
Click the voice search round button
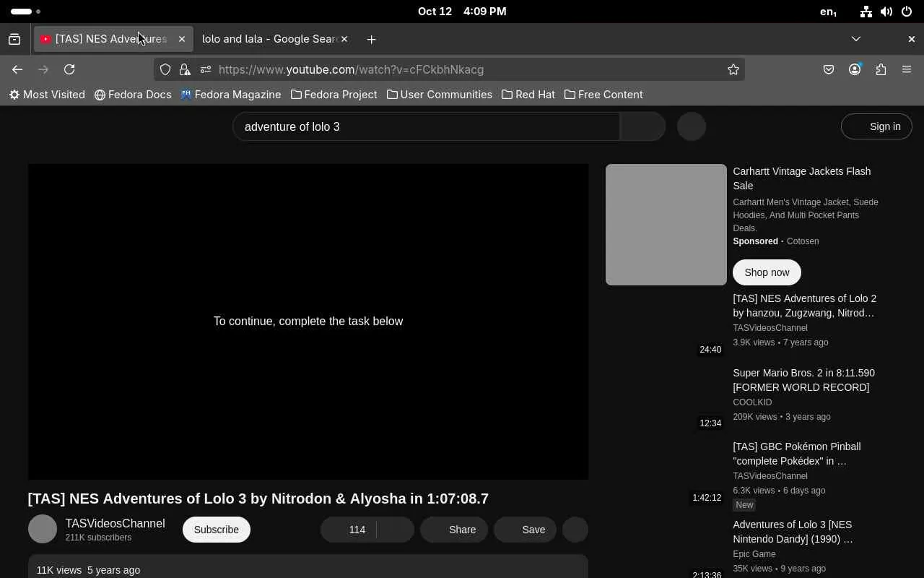point(692,126)
